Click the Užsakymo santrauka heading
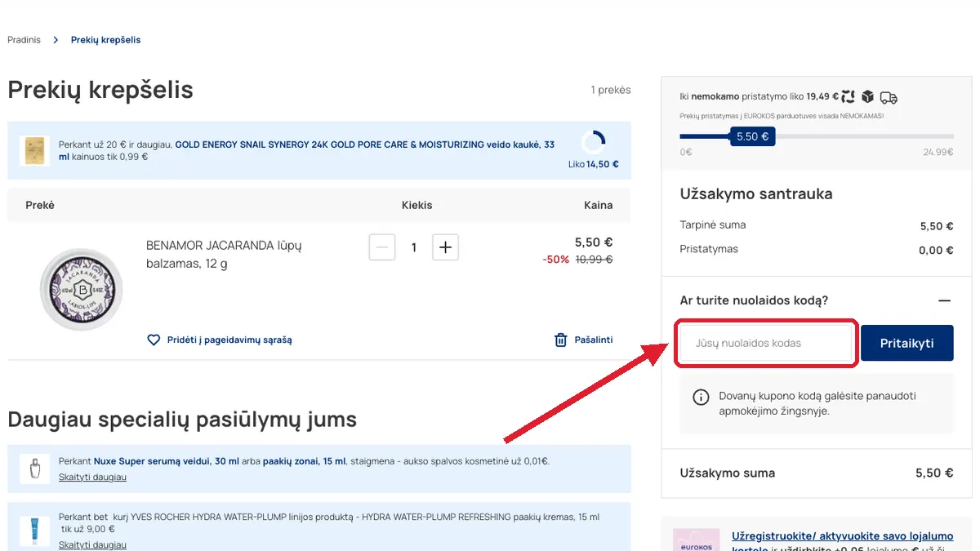 [x=756, y=194]
